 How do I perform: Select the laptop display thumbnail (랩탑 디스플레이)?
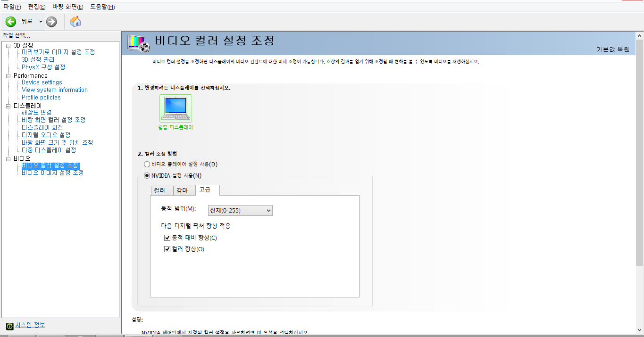click(176, 108)
